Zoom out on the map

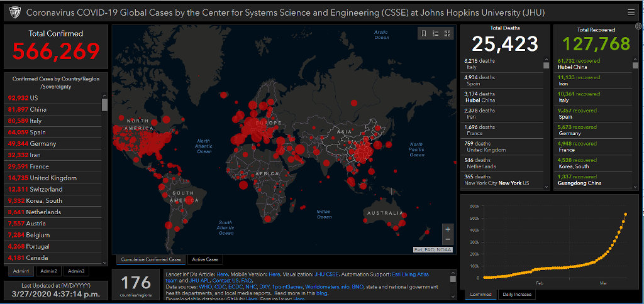pos(447,239)
